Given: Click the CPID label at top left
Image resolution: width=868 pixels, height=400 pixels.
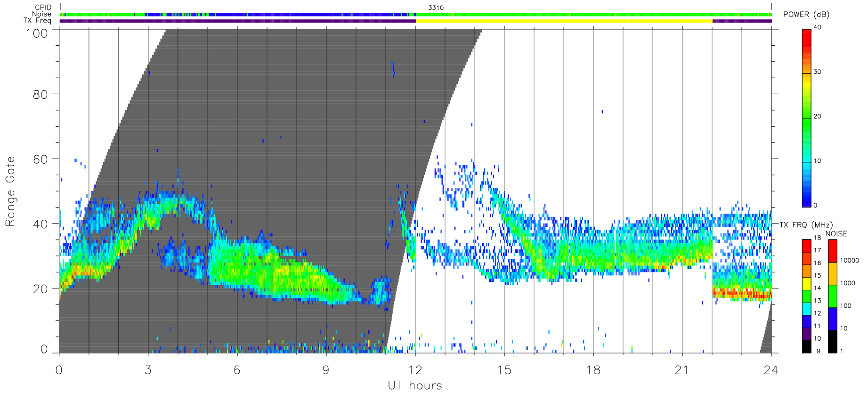Looking at the screenshot, I should pyautogui.click(x=43, y=8).
